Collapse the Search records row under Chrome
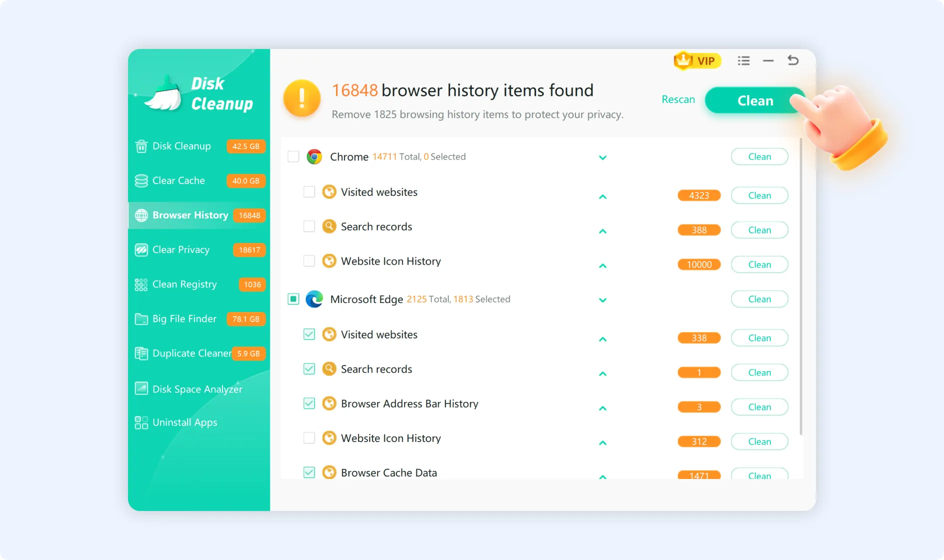The image size is (944, 560). click(x=603, y=231)
